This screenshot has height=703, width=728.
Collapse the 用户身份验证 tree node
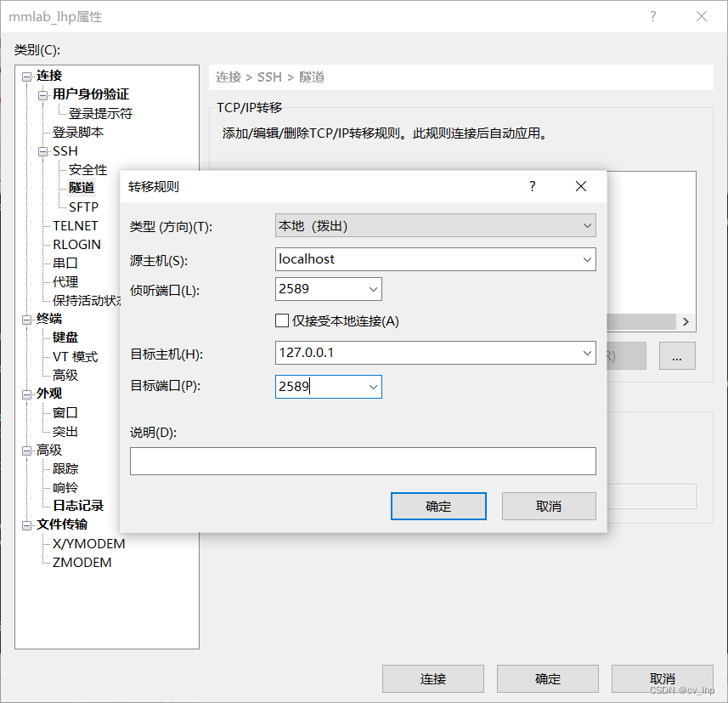pos(42,95)
